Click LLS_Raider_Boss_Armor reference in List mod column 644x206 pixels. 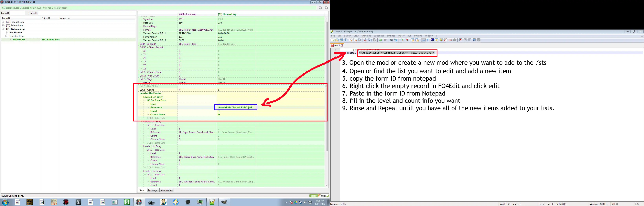click(x=236, y=157)
